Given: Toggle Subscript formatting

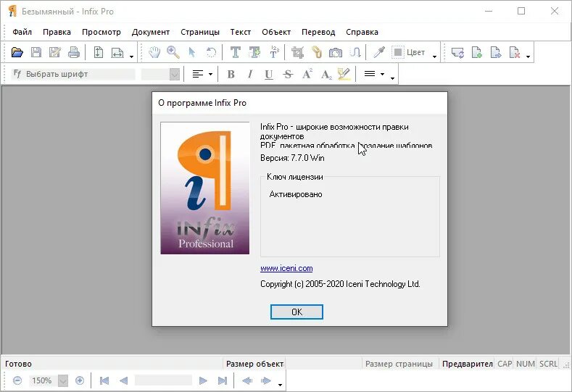Looking at the screenshot, I should (x=326, y=75).
